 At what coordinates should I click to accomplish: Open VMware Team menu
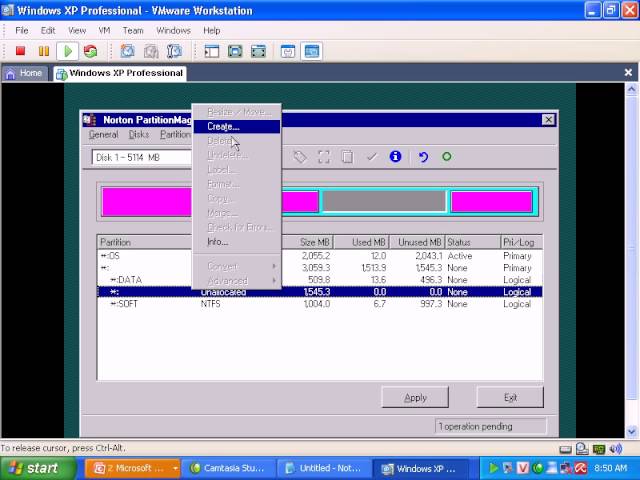click(133, 31)
